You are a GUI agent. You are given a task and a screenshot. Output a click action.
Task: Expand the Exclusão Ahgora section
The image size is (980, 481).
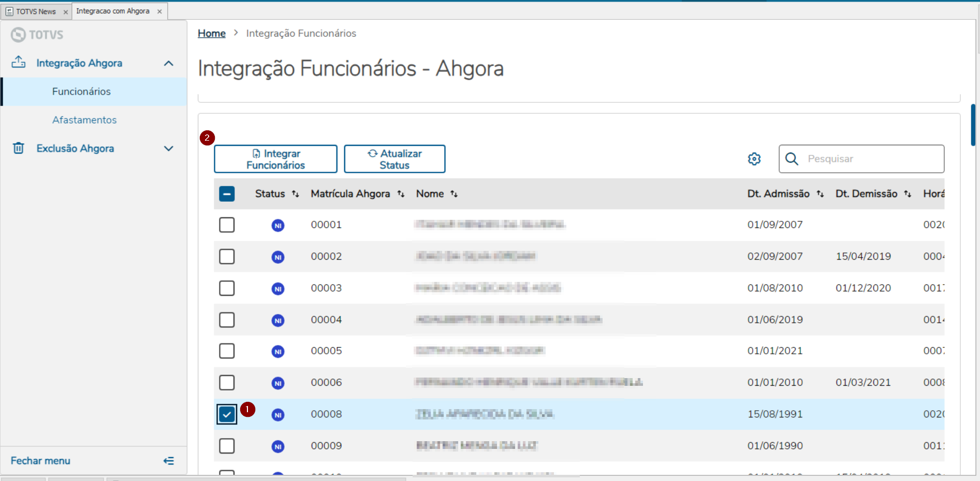(x=168, y=148)
